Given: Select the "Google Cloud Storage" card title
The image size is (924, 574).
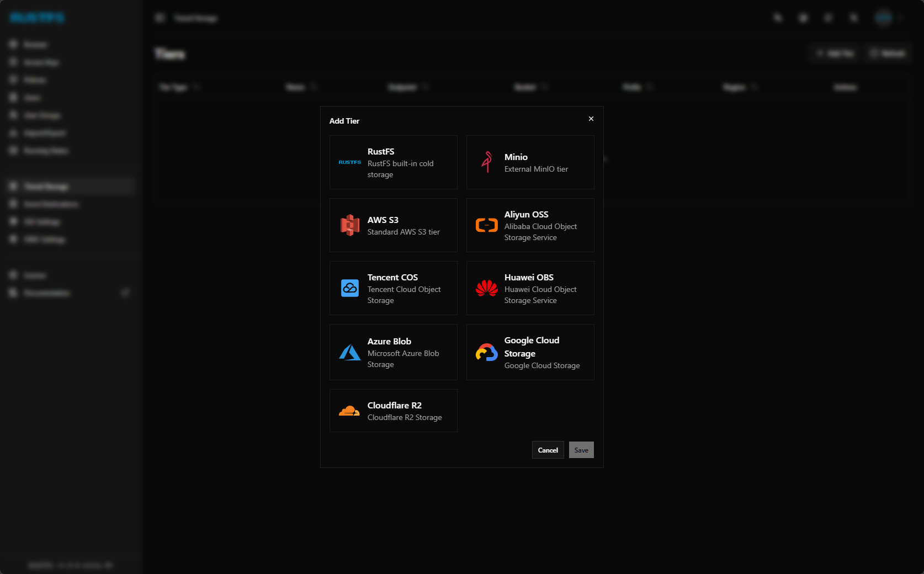Looking at the screenshot, I should 532,347.
